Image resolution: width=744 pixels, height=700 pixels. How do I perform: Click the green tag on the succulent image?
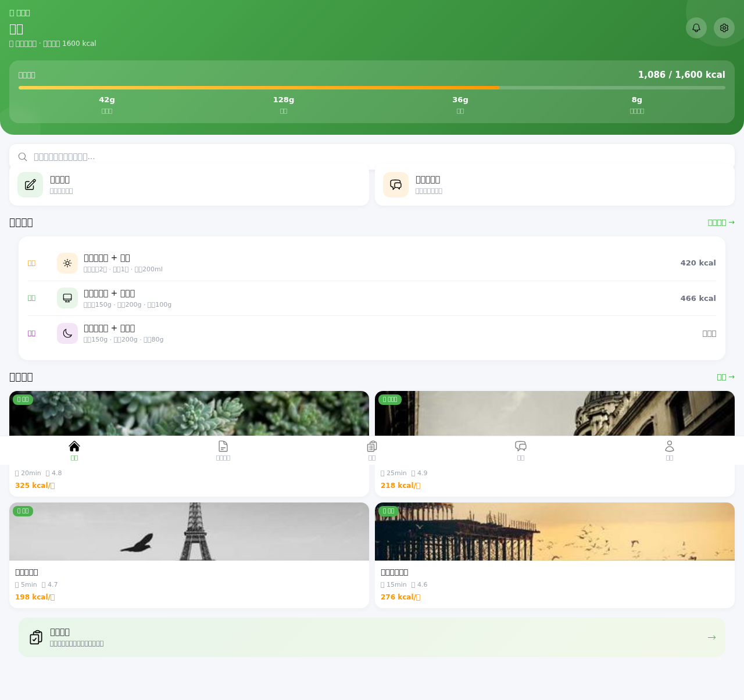(x=23, y=400)
